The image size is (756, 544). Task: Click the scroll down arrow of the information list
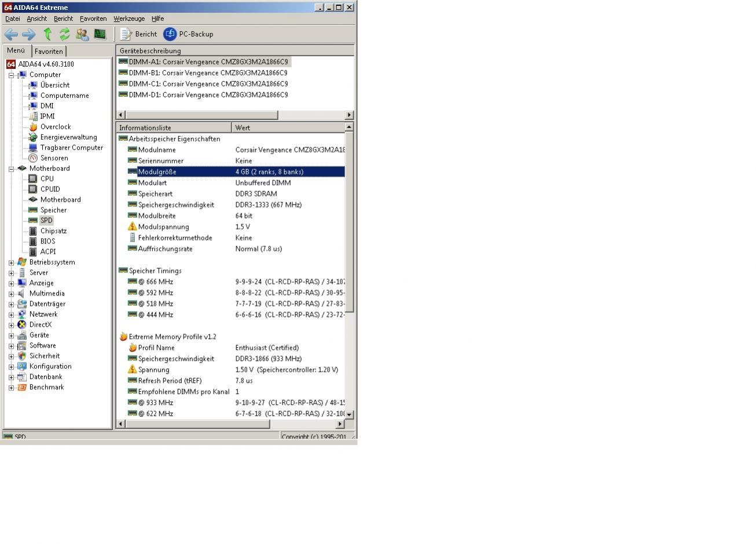(349, 414)
